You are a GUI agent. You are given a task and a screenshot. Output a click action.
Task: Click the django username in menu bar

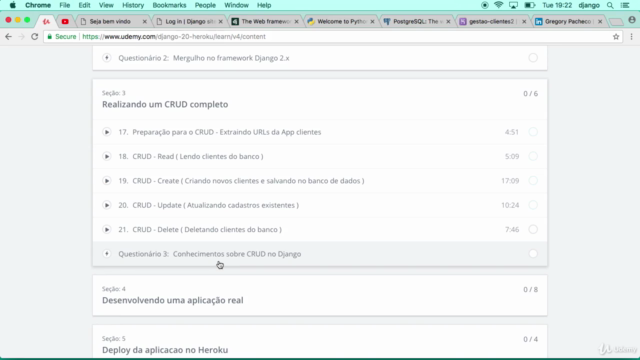[x=589, y=5]
